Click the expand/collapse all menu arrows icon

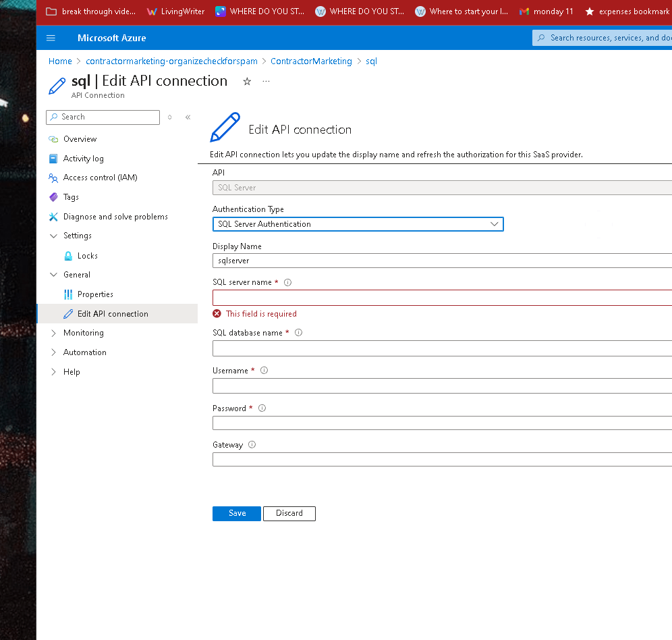pyautogui.click(x=170, y=117)
